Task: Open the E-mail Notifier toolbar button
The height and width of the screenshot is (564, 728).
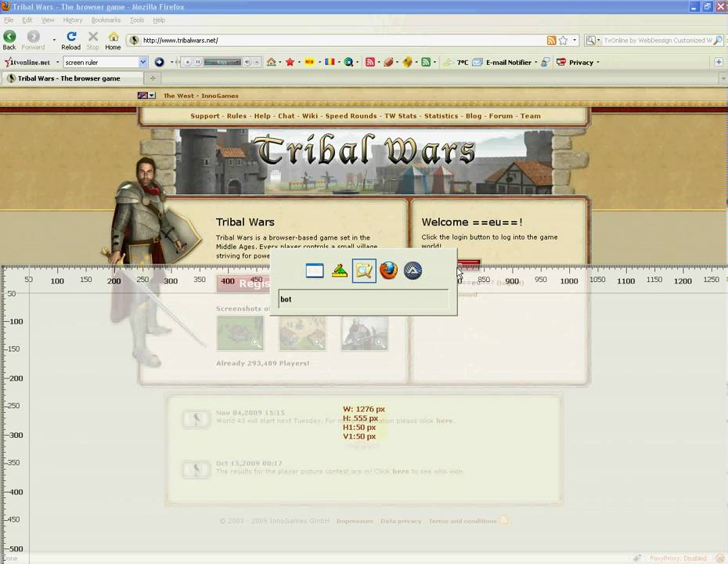Action: coord(502,62)
